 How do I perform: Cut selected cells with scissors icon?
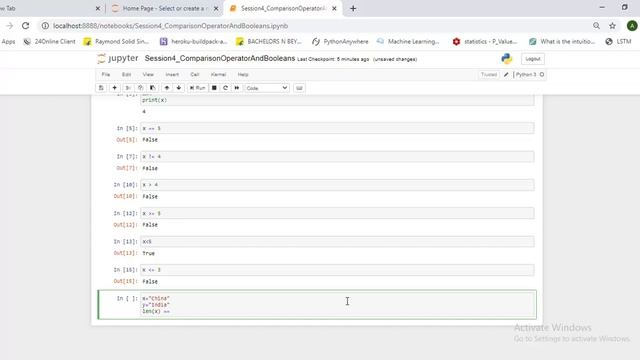(128, 88)
